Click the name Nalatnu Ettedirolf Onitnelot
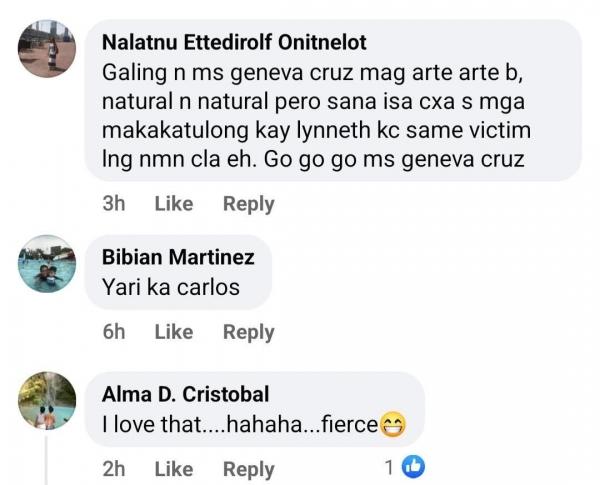This screenshot has width=600, height=485. pyautogui.click(x=235, y=42)
